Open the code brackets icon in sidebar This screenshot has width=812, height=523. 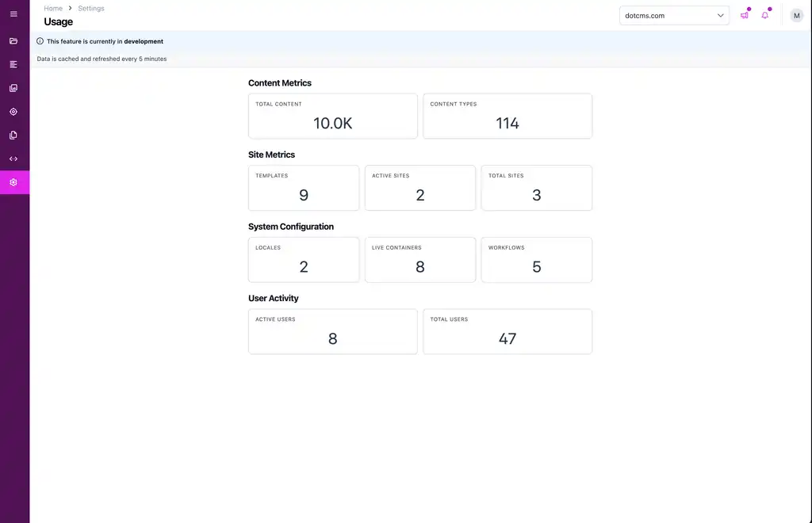(x=13, y=158)
